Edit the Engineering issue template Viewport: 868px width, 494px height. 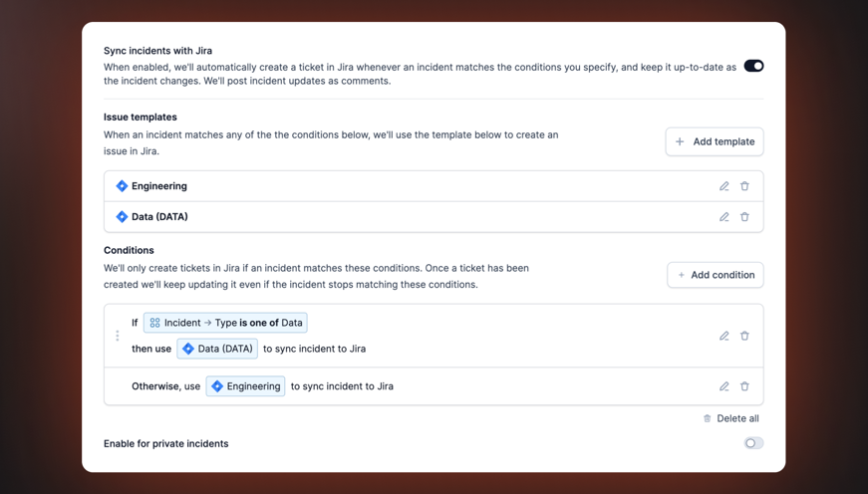pyautogui.click(x=724, y=186)
